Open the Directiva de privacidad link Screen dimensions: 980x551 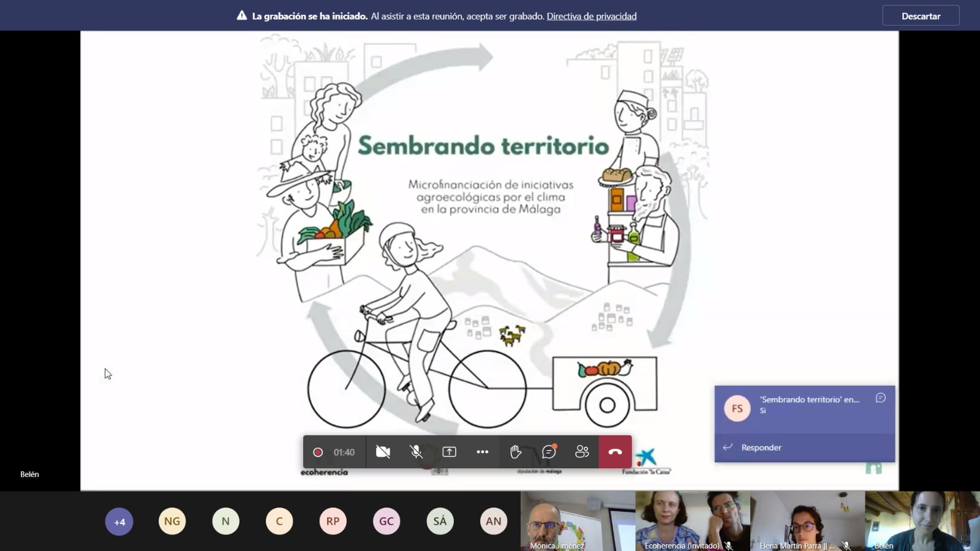click(x=591, y=17)
